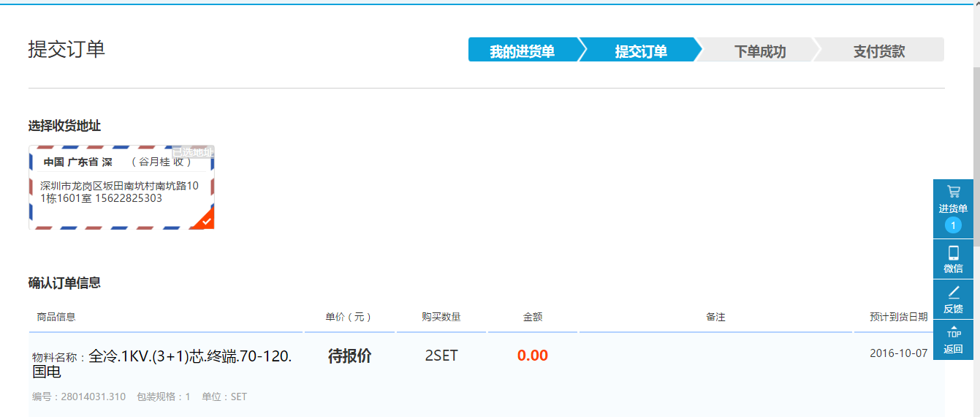Click the 待报价 unit price text
This screenshot has height=417, width=980.
[349, 356]
